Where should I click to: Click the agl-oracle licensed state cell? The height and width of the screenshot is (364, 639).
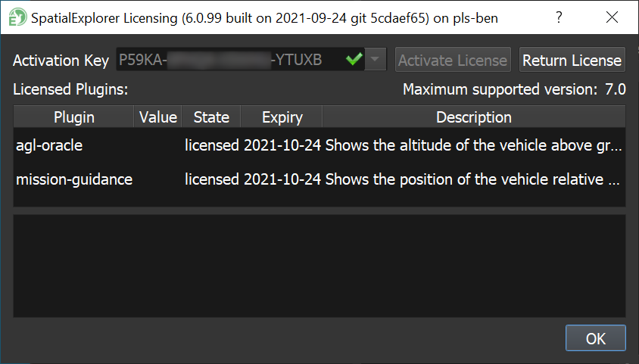(212, 145)
